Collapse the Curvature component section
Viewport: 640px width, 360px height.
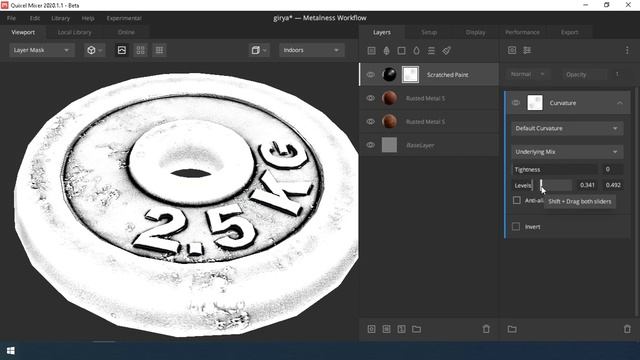pos(620,103)
